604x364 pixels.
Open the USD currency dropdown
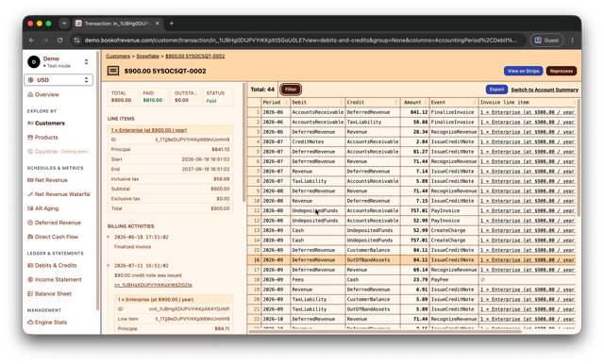click(59, 80)
